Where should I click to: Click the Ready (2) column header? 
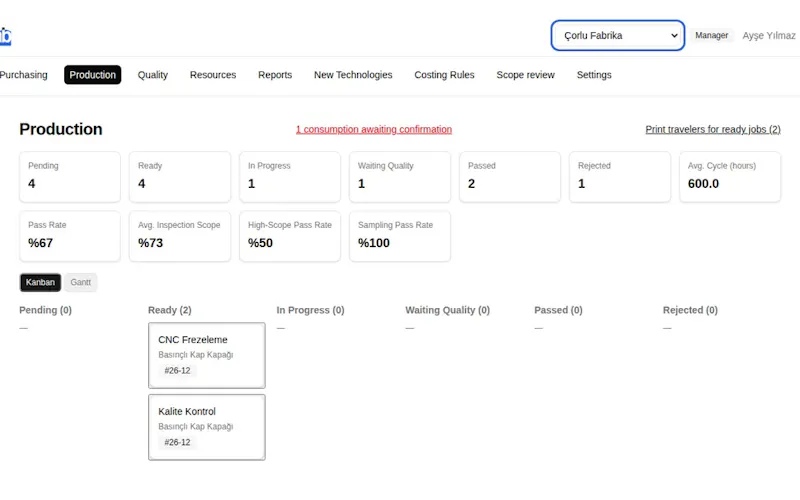pyautogui.click(x=169, y=310)
